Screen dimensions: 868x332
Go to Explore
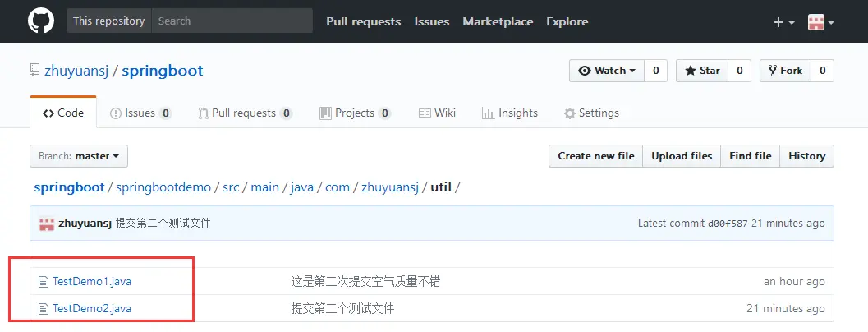coord(567,21)
